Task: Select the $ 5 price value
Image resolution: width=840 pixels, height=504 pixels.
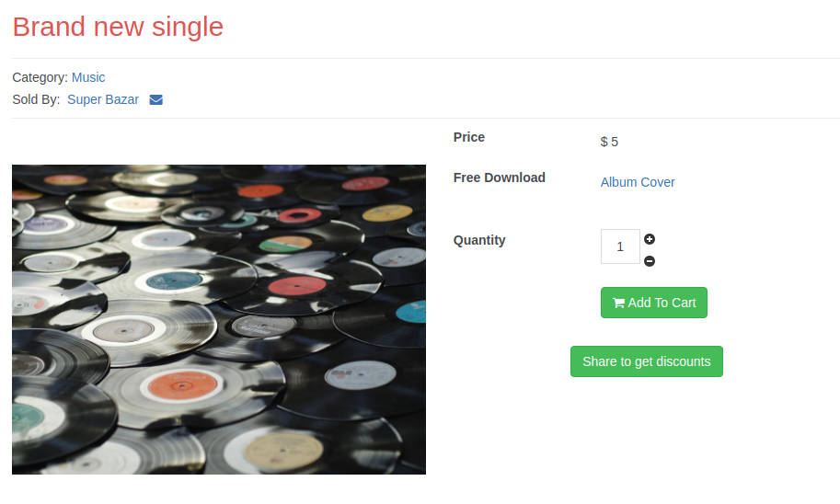Action: click(609, 142)
